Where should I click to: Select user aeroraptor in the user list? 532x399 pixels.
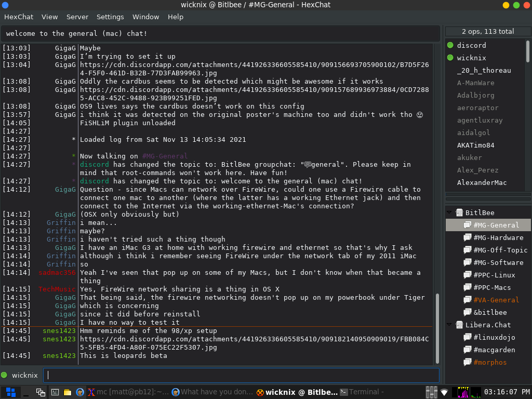[x=478, y=108]
